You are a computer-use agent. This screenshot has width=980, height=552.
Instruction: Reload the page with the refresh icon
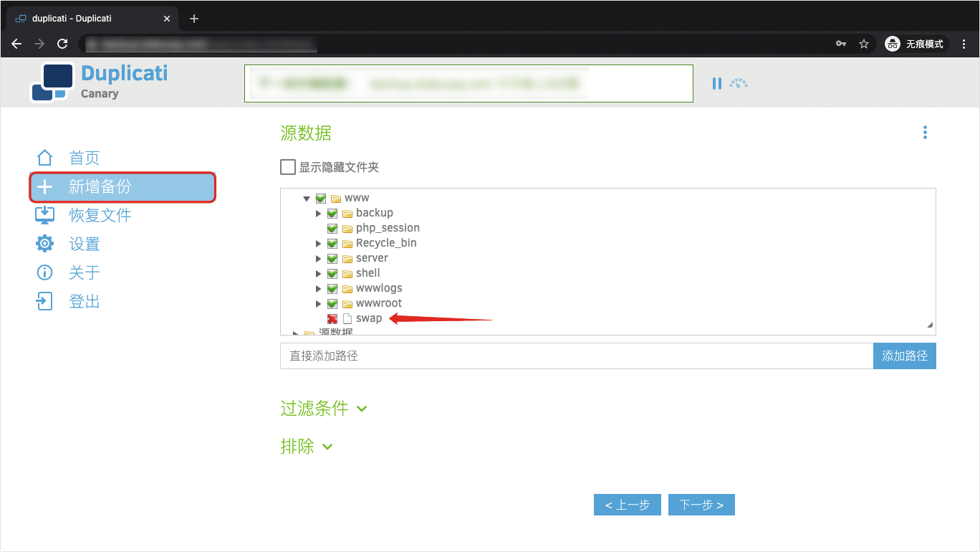tap(62, 44)
